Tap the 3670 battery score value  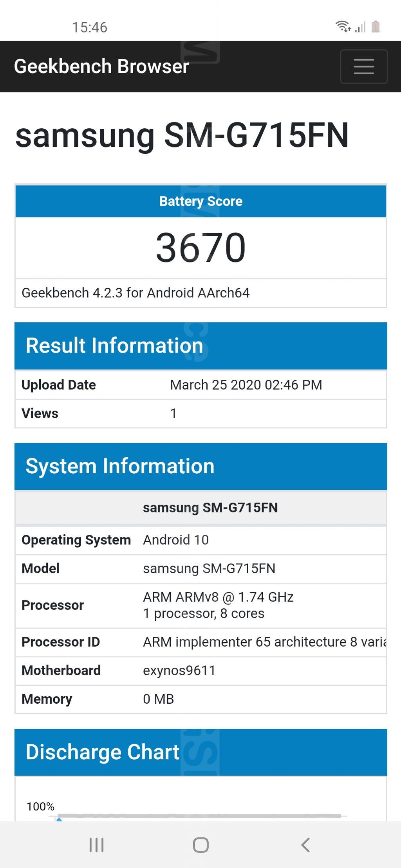[200, 248]
